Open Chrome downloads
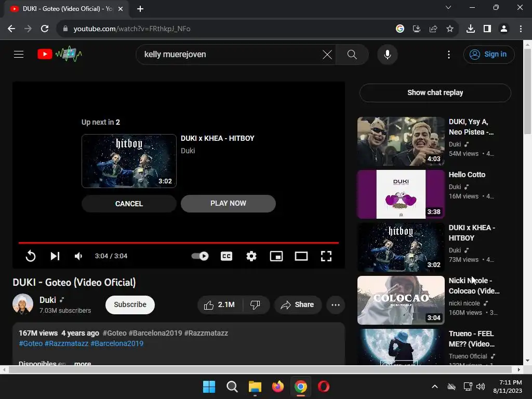The height and width of the screenshot is (399, 532). click(471, 29)
